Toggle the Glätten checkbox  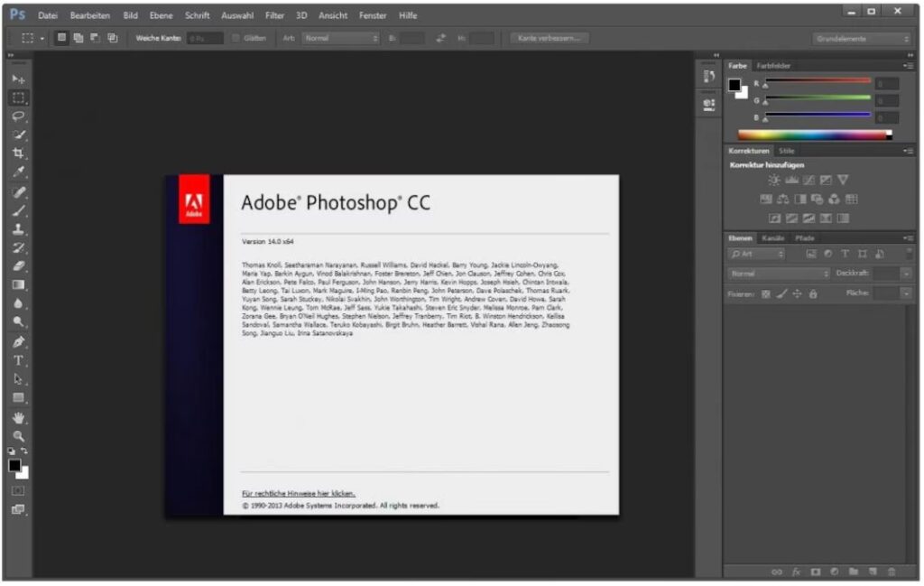236,39
